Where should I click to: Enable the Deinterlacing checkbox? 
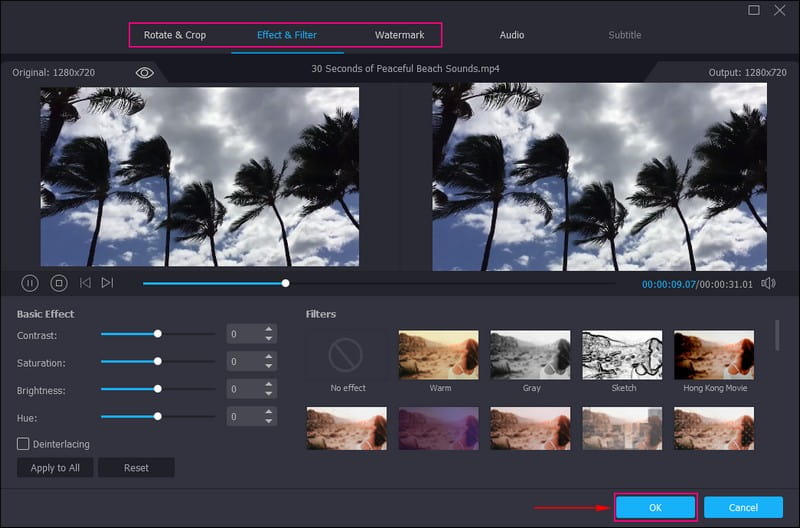click(23, 443)
